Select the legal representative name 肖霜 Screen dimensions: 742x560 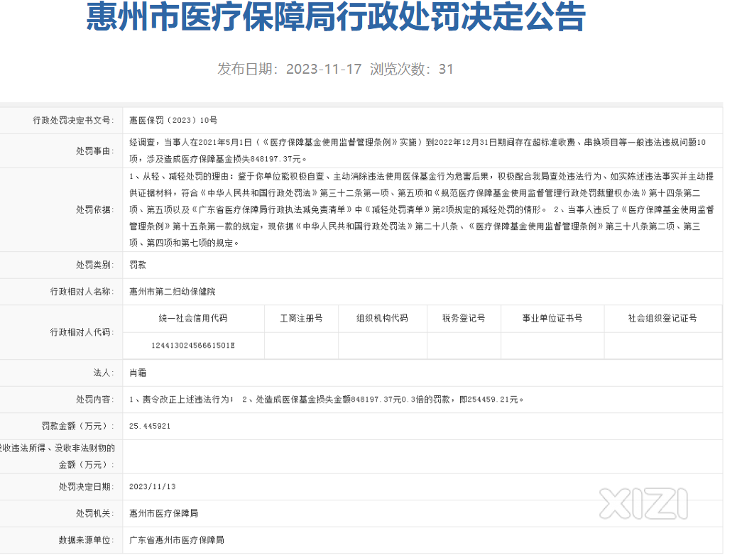[x=138, y=373]
